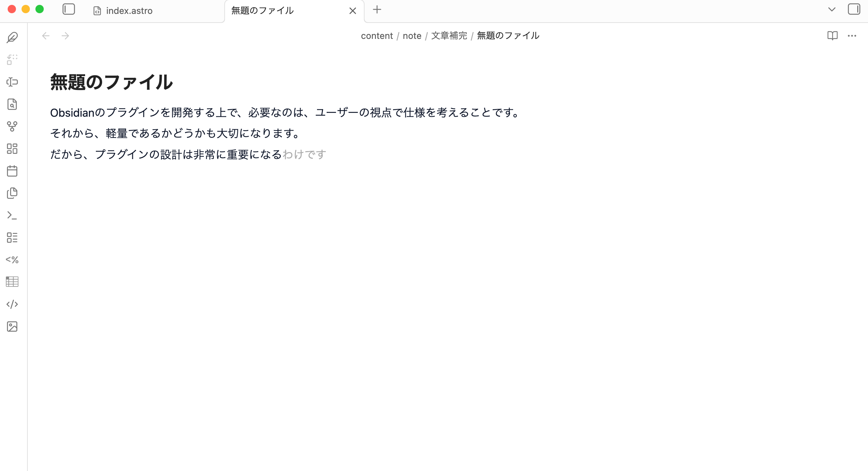Open the more options three-dot menu
This screenshot has width=868, height=471.
click(x=852, y=36)
